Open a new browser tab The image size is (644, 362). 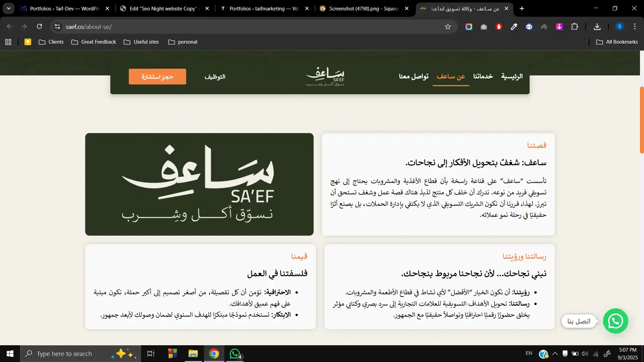[x=522, y=9]
